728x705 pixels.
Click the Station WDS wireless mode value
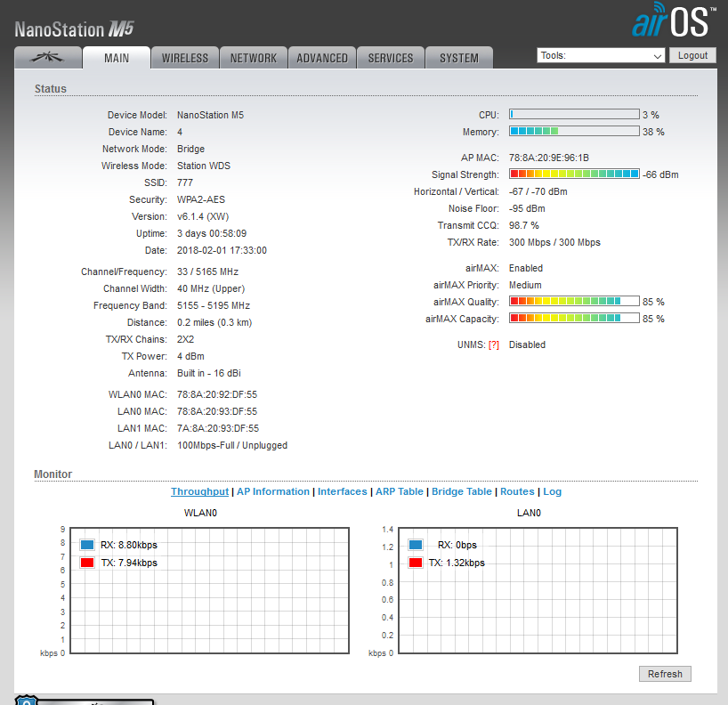pyautogui.click(x=203, y=166)
